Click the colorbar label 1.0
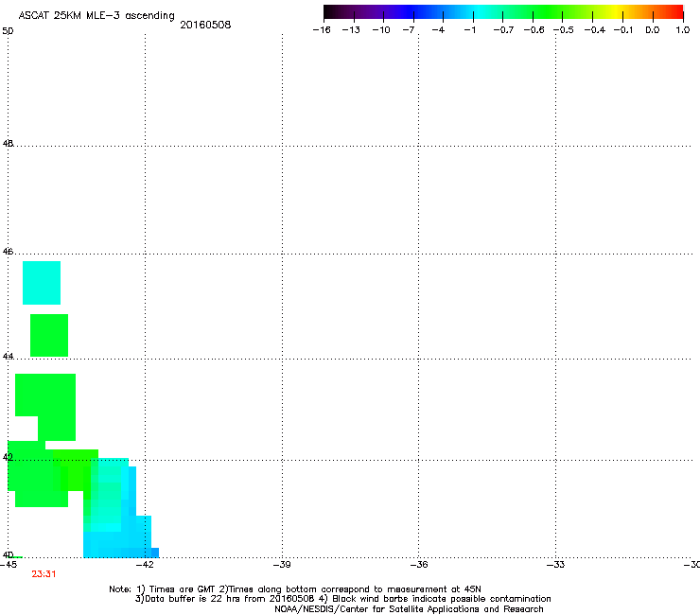 pyautogui.click(x=683, y=30)
